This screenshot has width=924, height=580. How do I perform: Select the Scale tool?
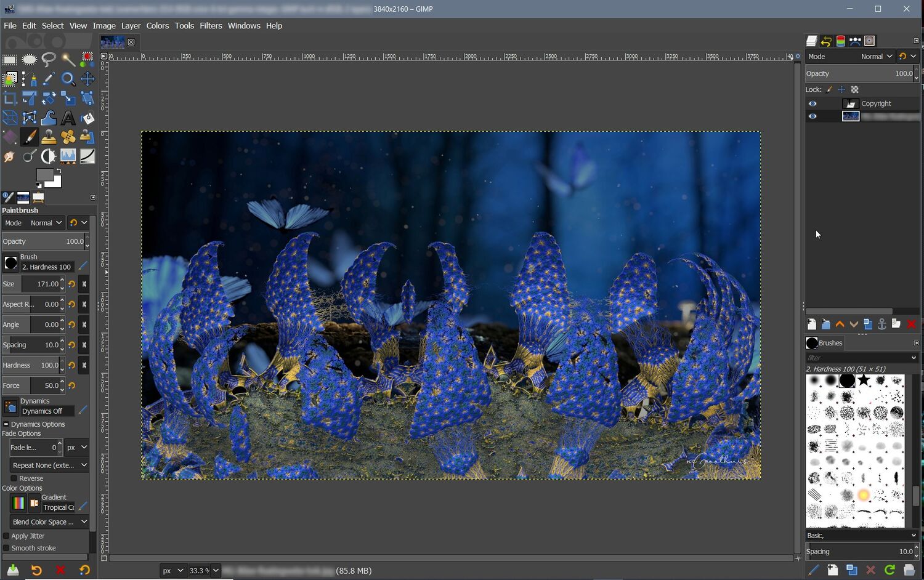point(68,99)
